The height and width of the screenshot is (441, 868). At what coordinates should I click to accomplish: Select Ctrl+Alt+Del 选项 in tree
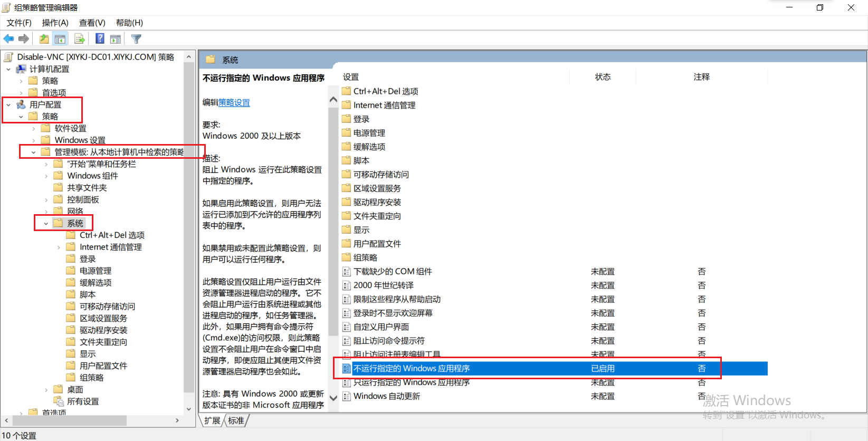(x=112, y=235)
